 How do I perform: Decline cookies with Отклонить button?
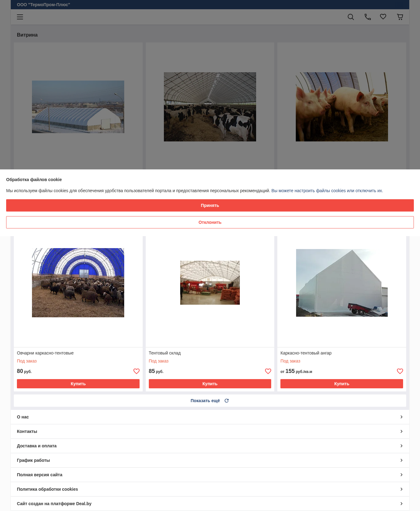[x=210, y=222]
